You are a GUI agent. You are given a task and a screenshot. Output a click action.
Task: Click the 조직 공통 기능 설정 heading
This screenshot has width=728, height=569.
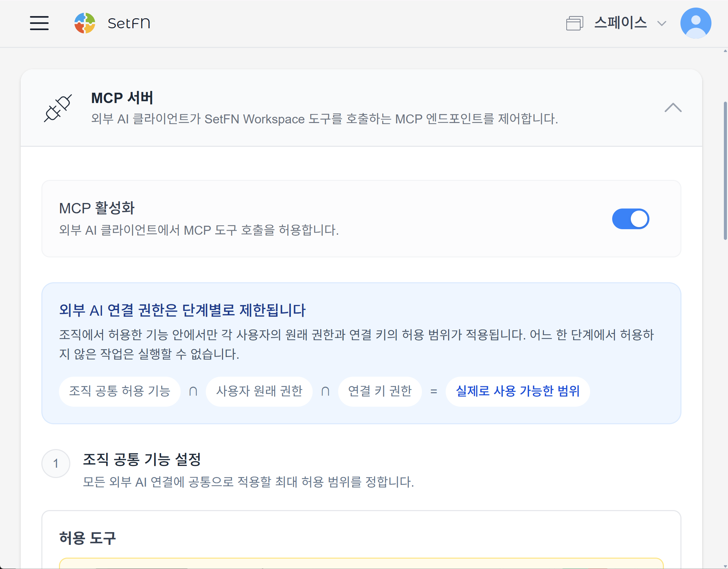(142, 459)
